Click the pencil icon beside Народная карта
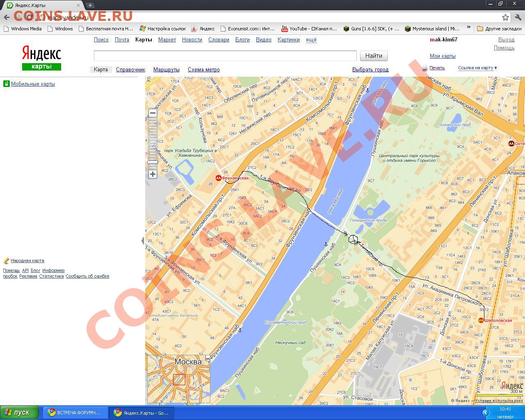 pyautogui.click(x=6, y=260)
